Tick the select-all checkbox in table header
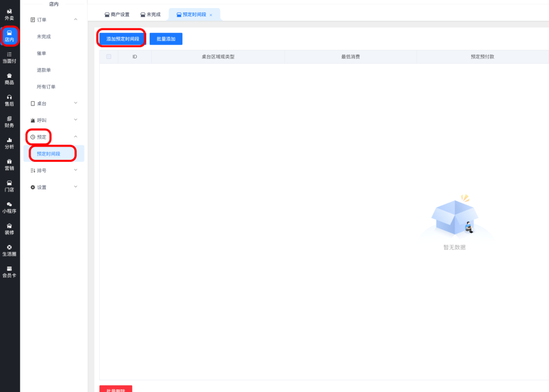The image size is (549, 392). [x=109, y=56]
